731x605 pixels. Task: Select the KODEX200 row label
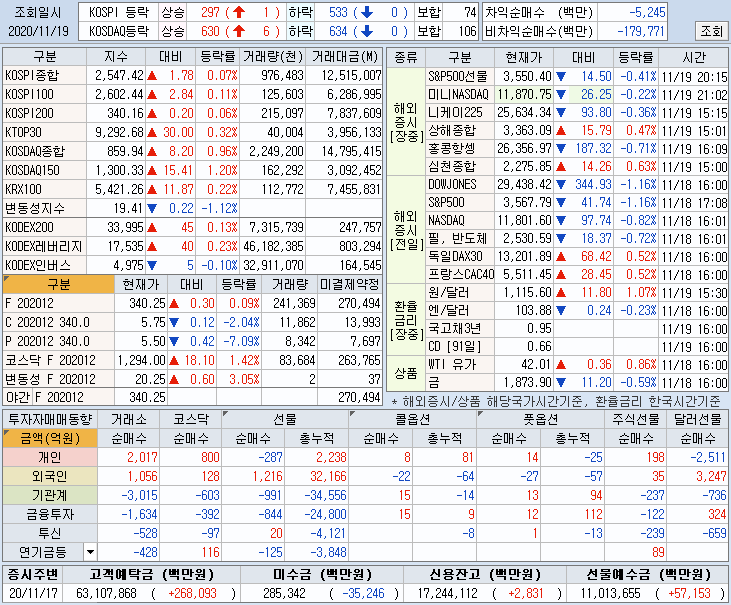click(x=44, y=227)
